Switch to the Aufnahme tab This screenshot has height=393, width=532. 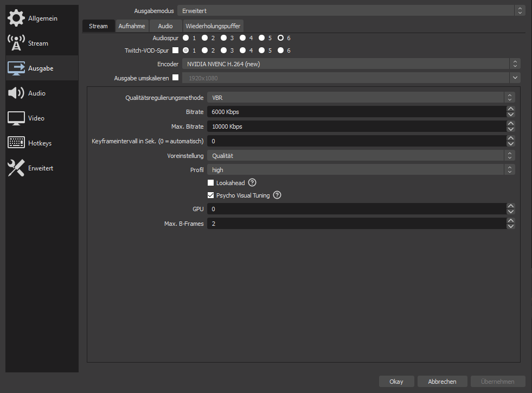[x=132, y=26]
